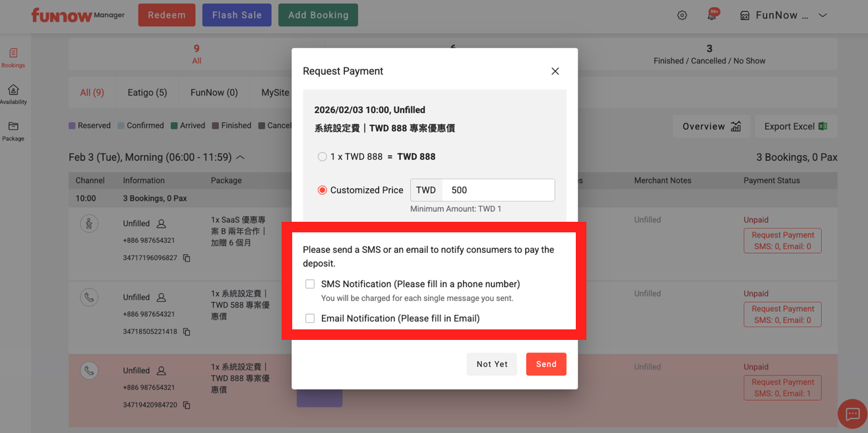
Task: Open the settings gear icon
Action: click(x=682, y=15)
